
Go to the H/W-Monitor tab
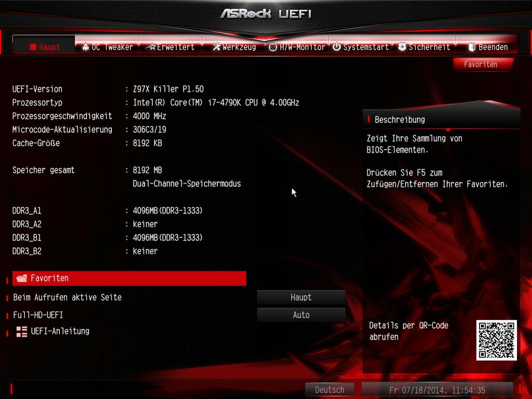tap(297, 47)
